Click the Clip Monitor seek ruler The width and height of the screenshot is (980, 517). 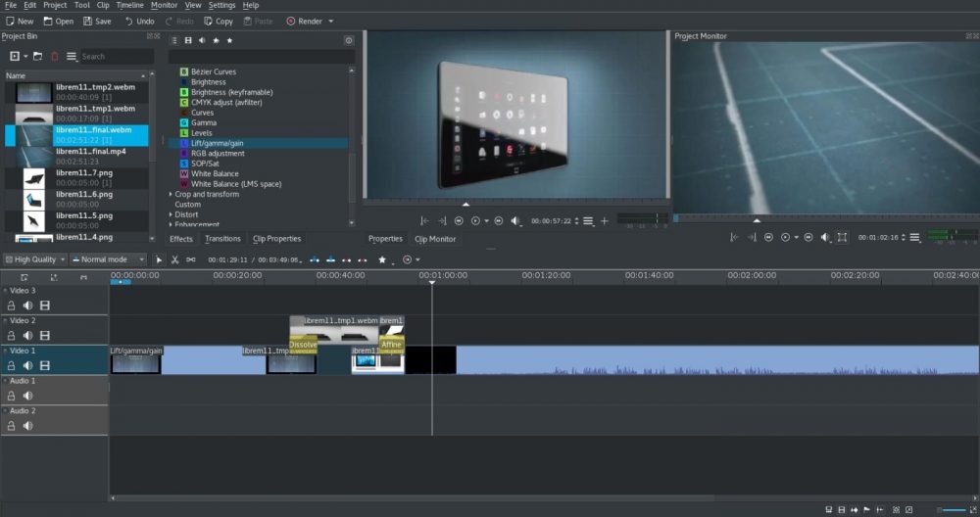[x=516, y=203]
